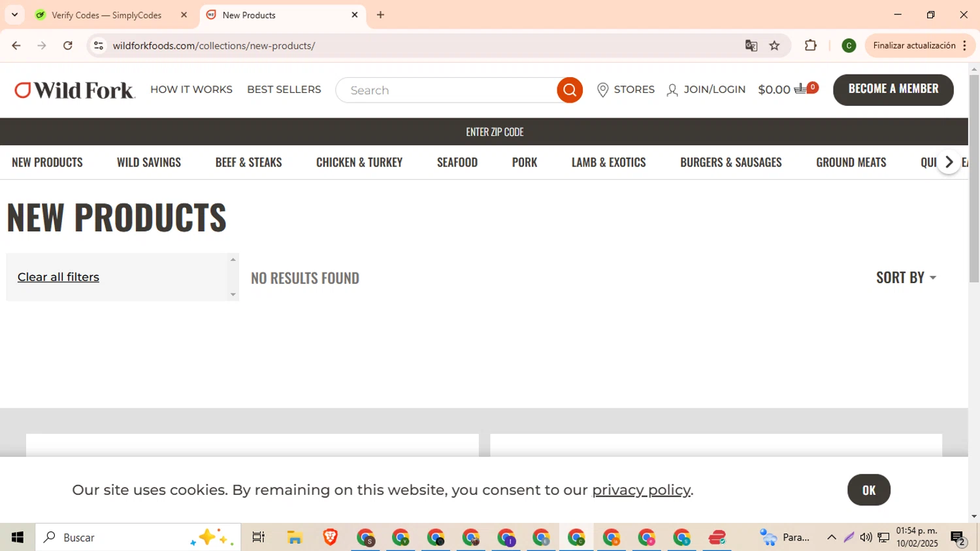Open the notifications center icon
Screen dimensions: 980x551
coord(958,538)
